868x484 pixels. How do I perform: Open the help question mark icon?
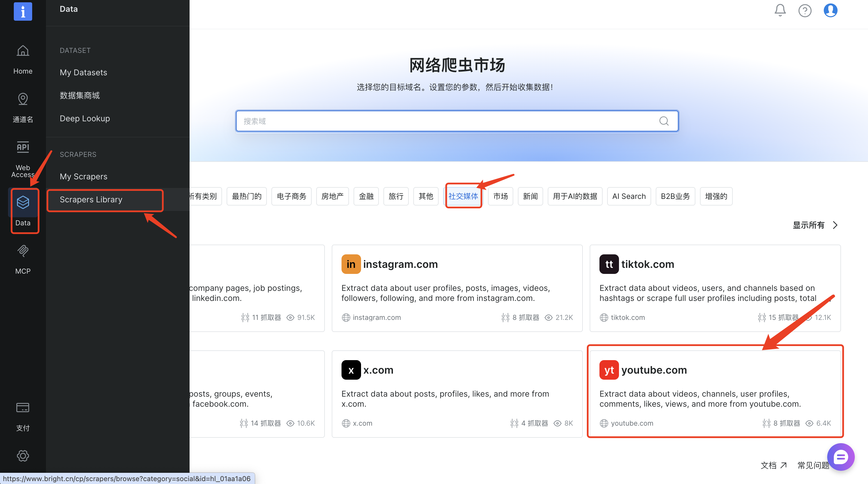click(805, 10)
